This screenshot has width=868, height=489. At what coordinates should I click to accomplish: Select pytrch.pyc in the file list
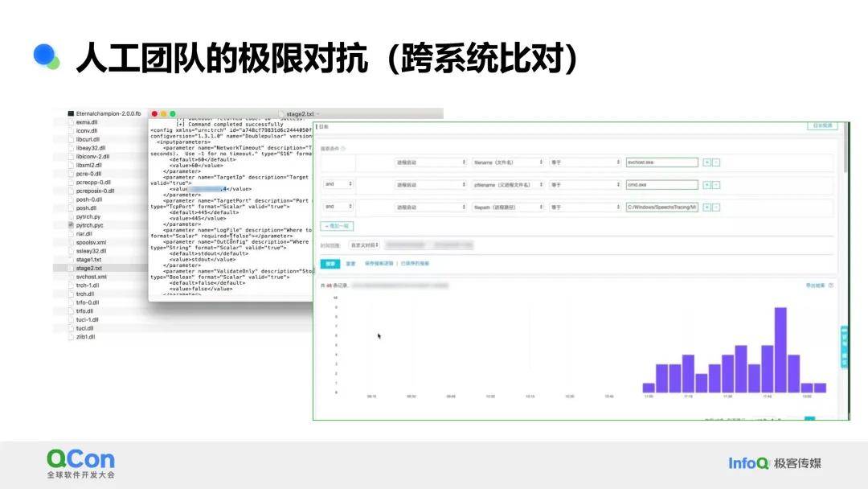pos(90,225)
